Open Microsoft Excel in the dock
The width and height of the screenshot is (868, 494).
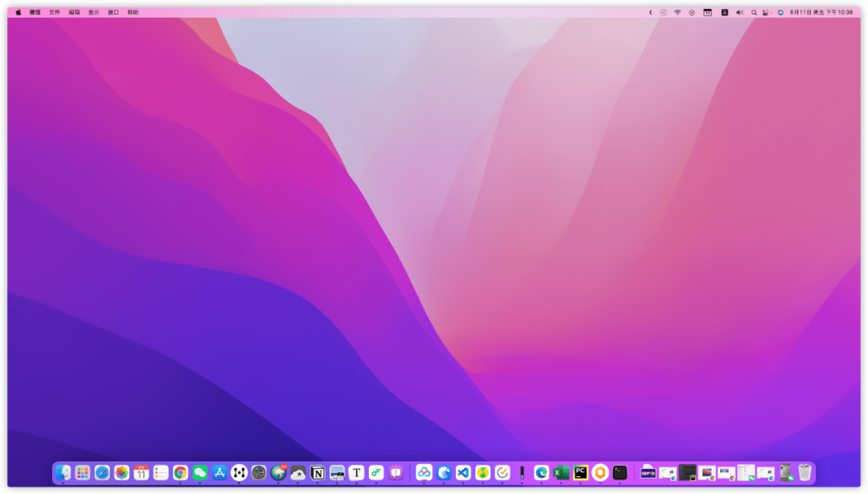coord(561,472)
